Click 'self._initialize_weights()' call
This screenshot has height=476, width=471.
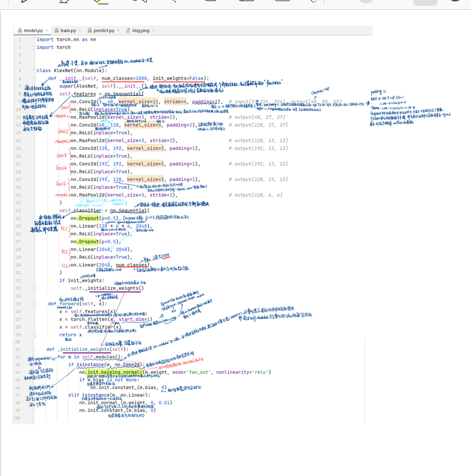(x=107, y=288)
